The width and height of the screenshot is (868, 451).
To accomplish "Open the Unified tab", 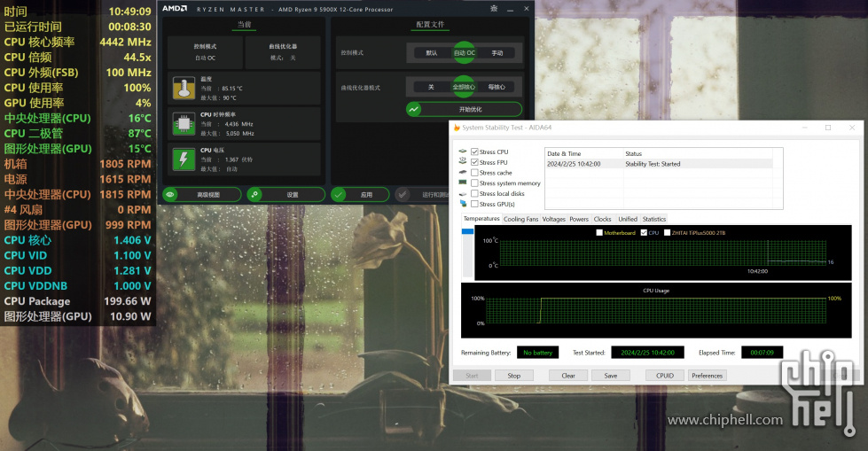I will (x=628, y=219).
